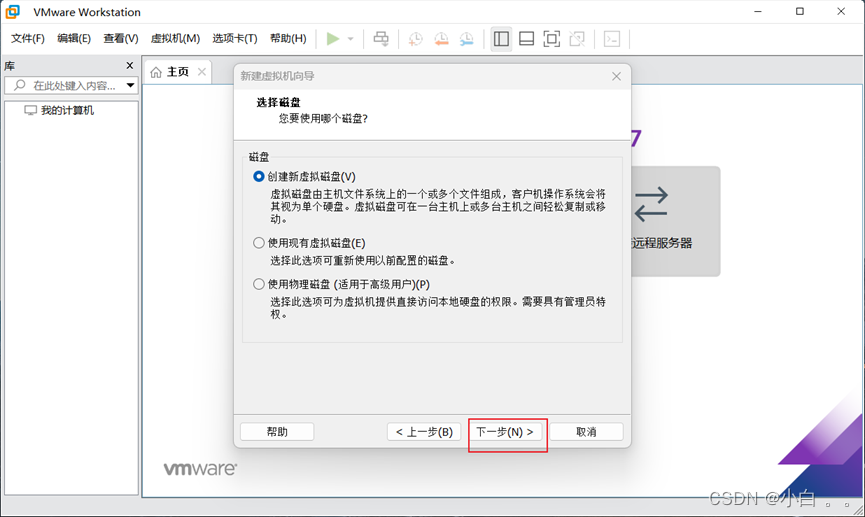This screenshot has width=865, height=517.
Task: Click the Unity mode icon
Action: pos(577,39)
